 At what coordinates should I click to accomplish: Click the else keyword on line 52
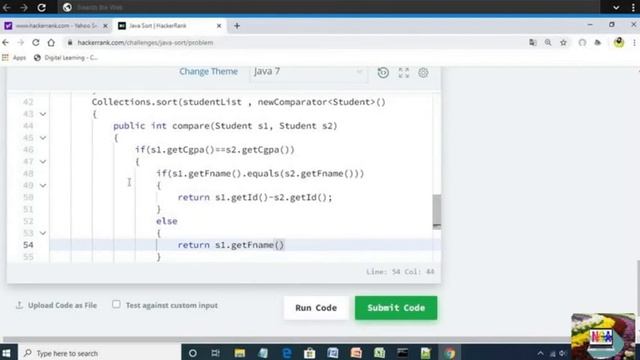tap(167, 221)
